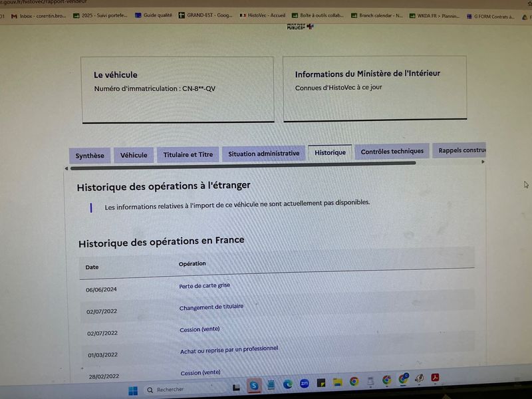
Task: Click the Date column header
Action: coord(92,267)
